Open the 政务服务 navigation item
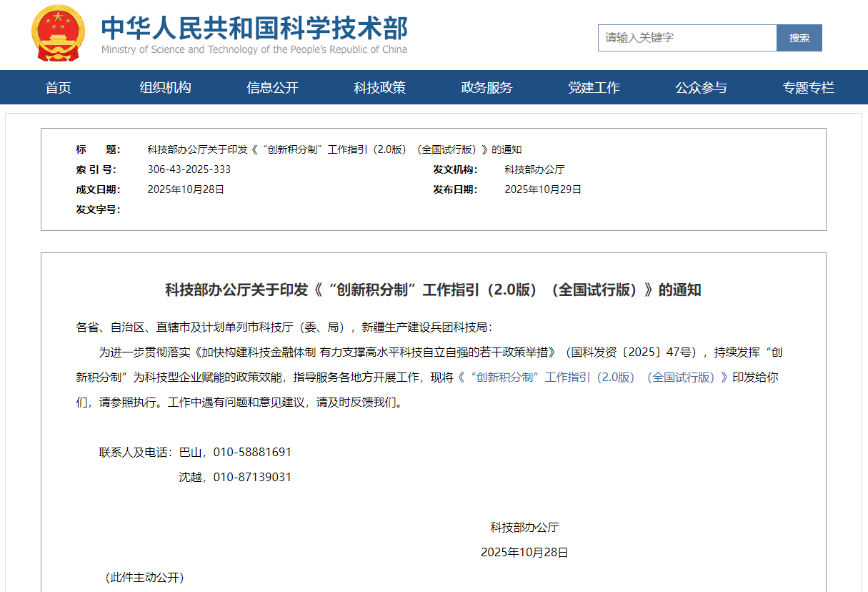The image size is (868, 592). [487, 87]
